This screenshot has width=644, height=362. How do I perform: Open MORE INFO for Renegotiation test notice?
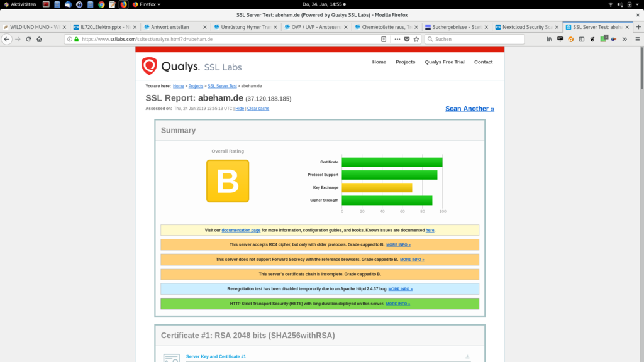[x=401, y=289]
